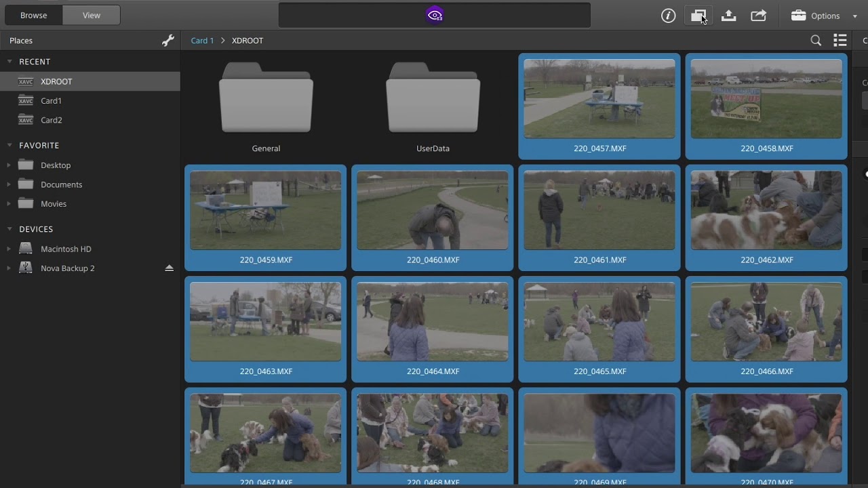Select clip 220_0464.MXF thumbnail
The width and height of the screenshot is (868, 488).
coord(433,322)
